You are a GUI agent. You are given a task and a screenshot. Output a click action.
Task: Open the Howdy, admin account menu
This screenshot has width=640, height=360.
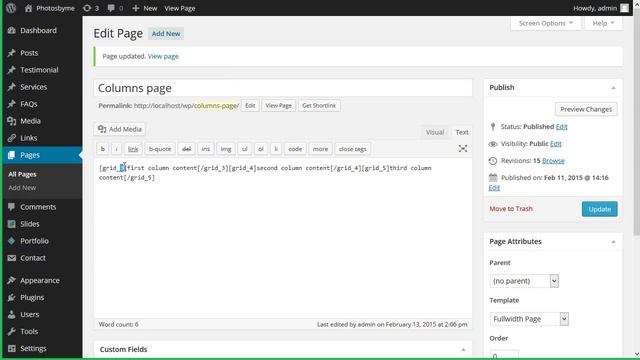pyautogui.click(x=600, y=8)
